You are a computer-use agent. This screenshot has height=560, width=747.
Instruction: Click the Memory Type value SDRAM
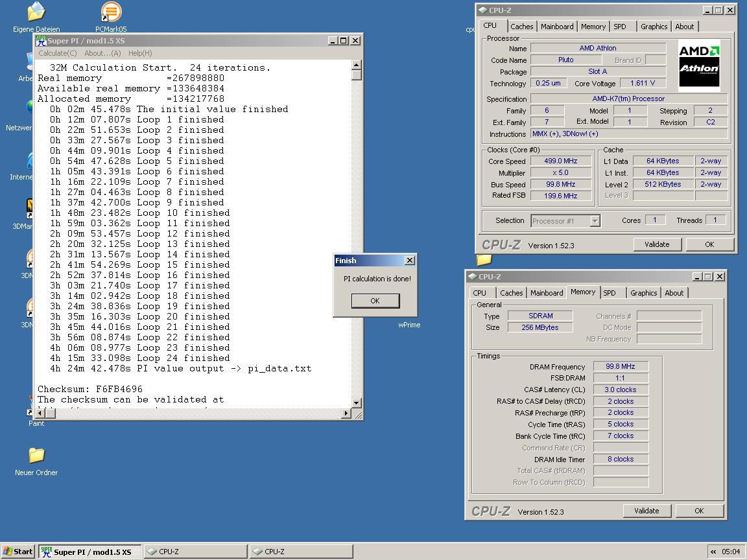[540, 316]
